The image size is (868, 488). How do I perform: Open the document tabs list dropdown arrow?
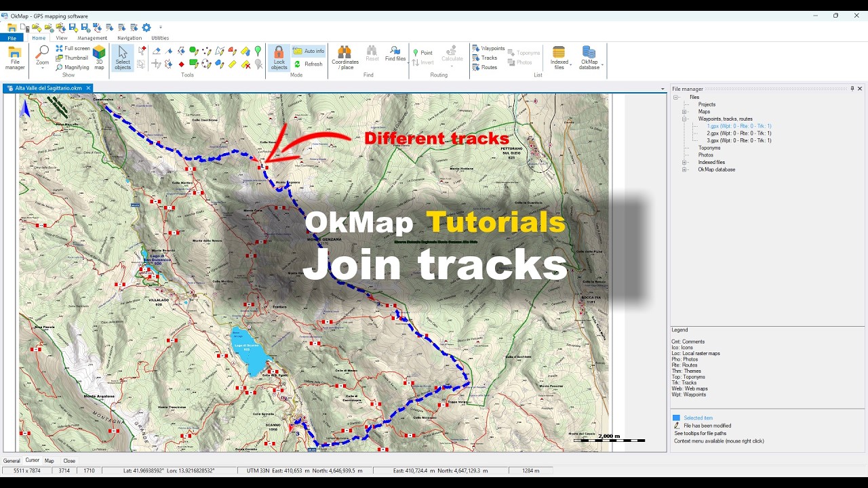pyautogui.click(x=663, y=89)
